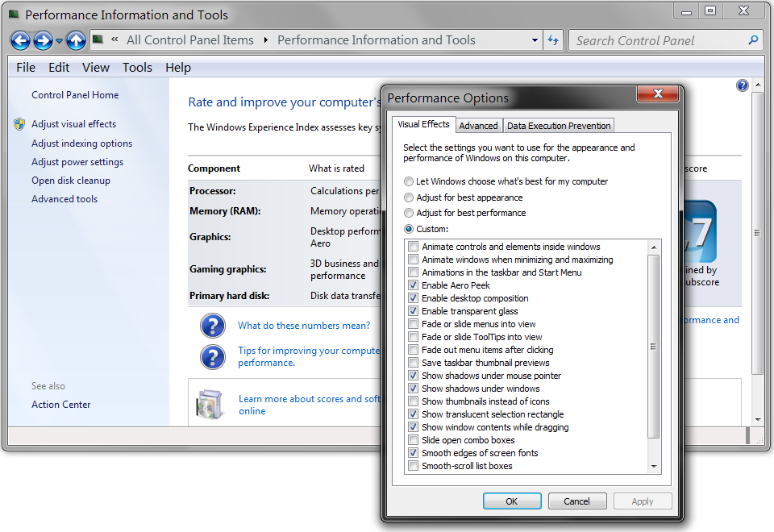Click Learn more about scores link
The image size is (774, 532).
click(310, 405)
